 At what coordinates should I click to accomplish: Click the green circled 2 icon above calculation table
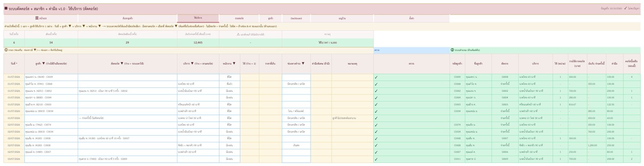click(x=452, y=50)
